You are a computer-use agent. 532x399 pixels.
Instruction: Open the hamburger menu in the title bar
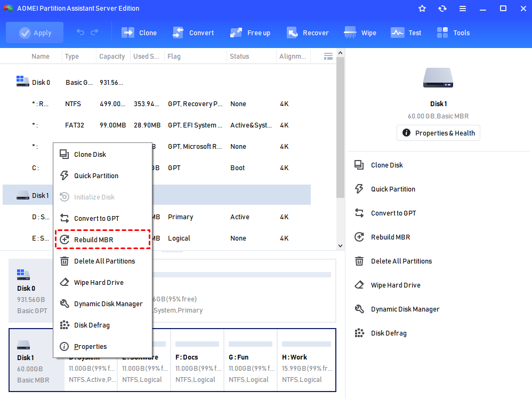point(463,9)
